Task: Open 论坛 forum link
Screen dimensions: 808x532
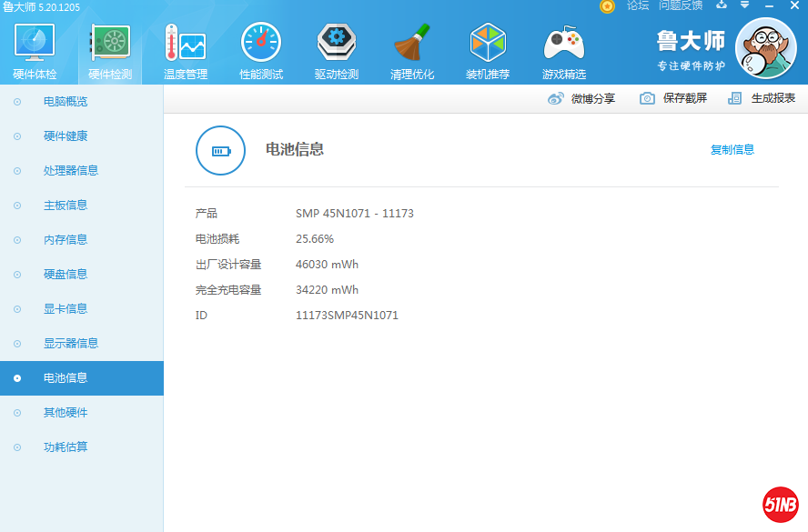Action: point(638,6)
